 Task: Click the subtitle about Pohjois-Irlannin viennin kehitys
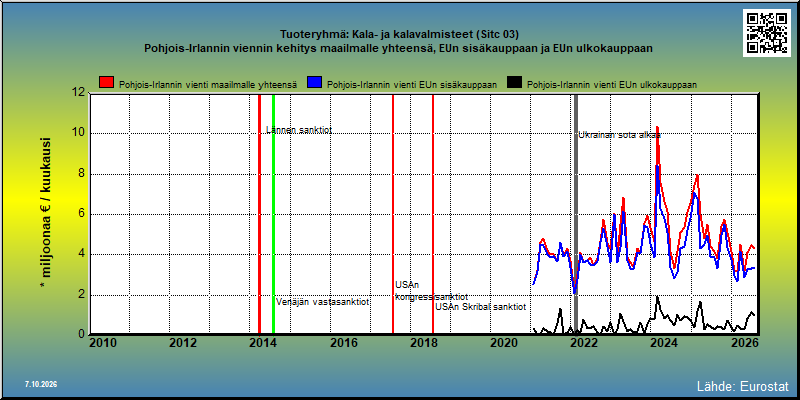tap(399, 48)
